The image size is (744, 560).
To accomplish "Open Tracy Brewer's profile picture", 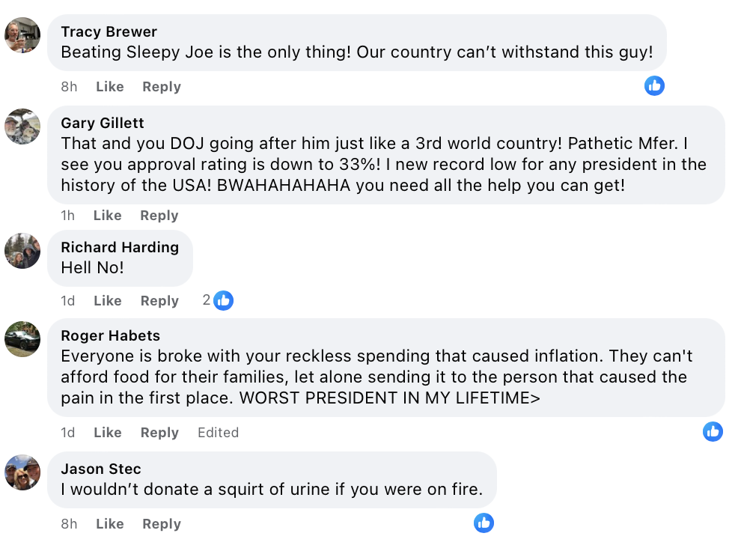I will (x=22, y=35).
